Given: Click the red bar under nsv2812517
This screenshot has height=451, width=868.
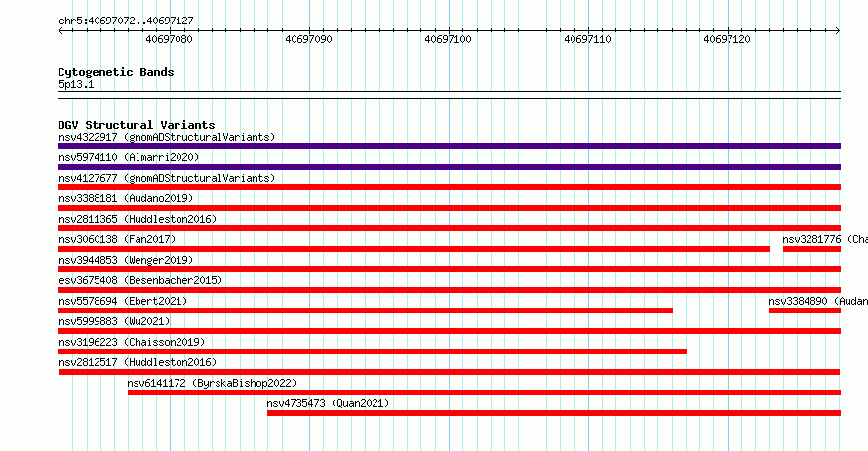Looking at the screenshot, I should tap(449, 372).
